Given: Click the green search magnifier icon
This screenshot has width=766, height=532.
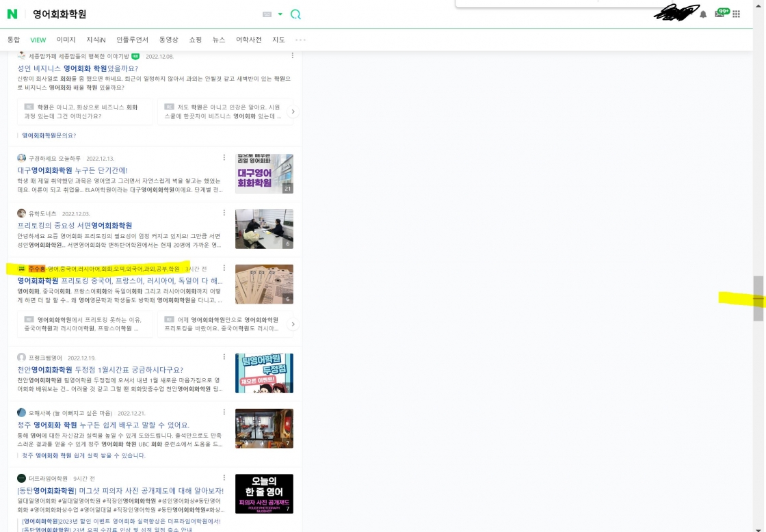Looking at the screenshot, I should [x=295, y=14].
